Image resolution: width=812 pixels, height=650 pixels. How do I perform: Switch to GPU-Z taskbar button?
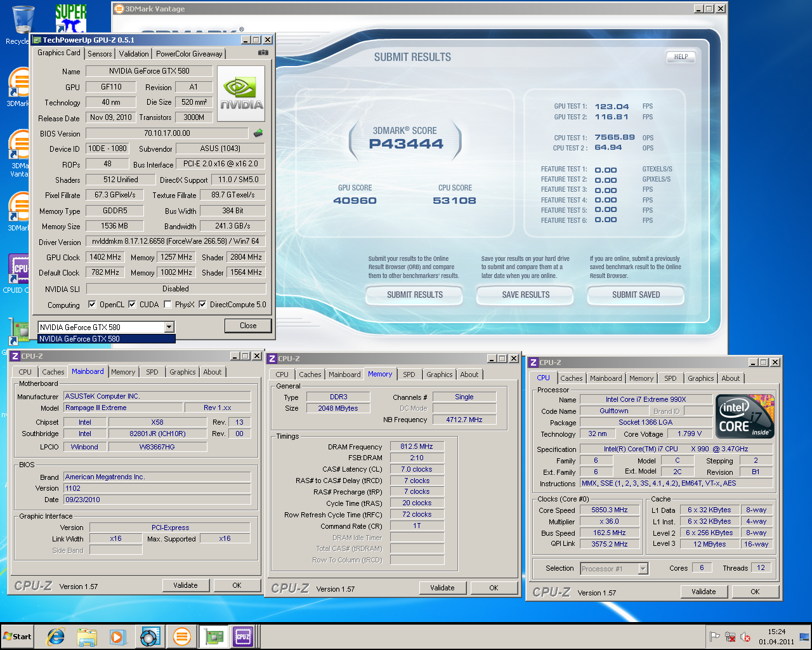coord(214,637)
